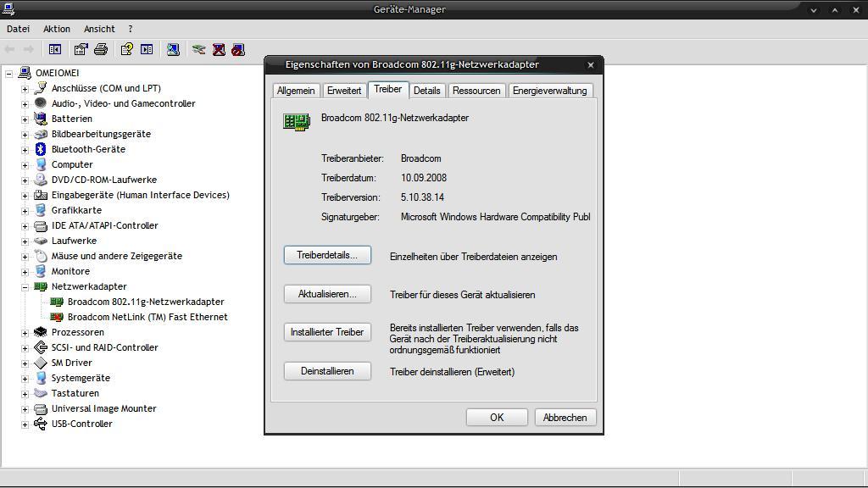Open the ? help menu
Viewport: 868px width, 488px height.
(x=130, y=29)
